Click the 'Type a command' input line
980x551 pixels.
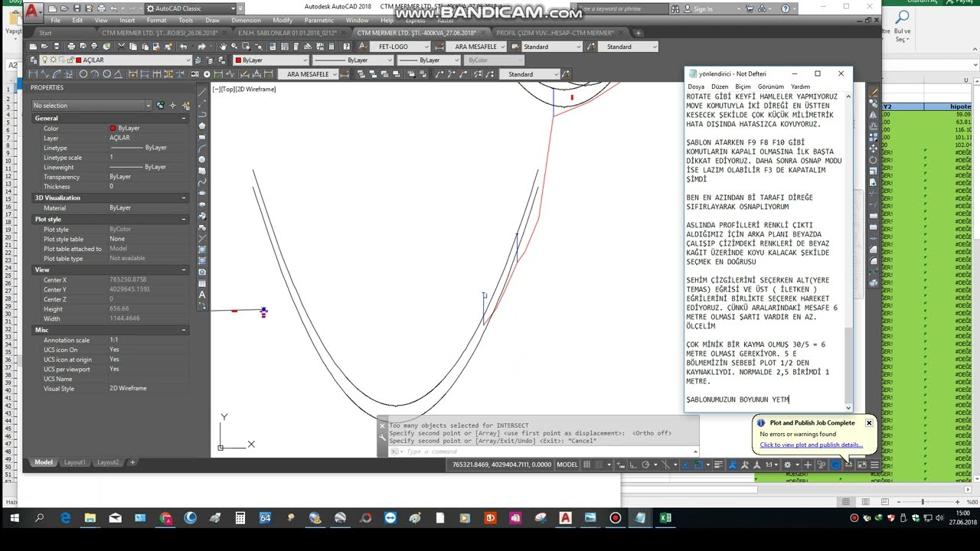point(544,452)
